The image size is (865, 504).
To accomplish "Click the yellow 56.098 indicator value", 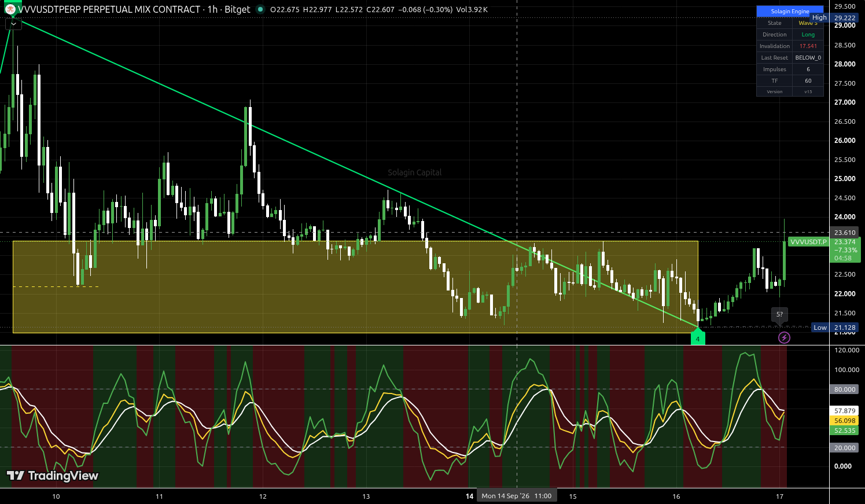I will click(845, 421).
